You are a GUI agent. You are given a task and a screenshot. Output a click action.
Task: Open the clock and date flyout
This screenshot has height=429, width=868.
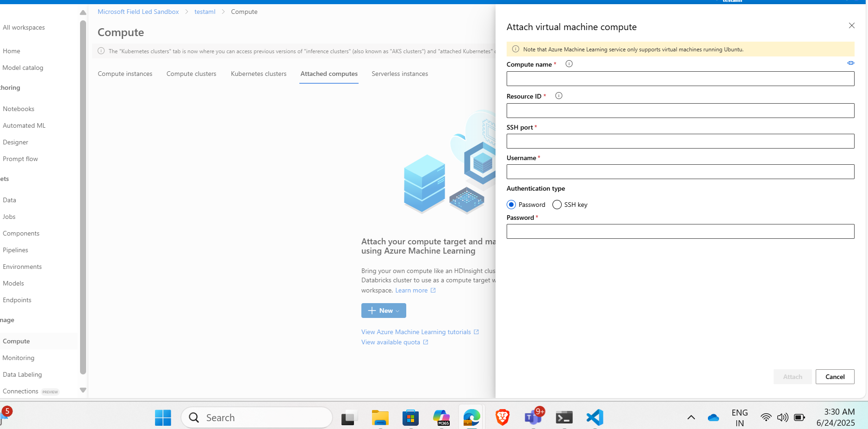[x=836, y=417]
